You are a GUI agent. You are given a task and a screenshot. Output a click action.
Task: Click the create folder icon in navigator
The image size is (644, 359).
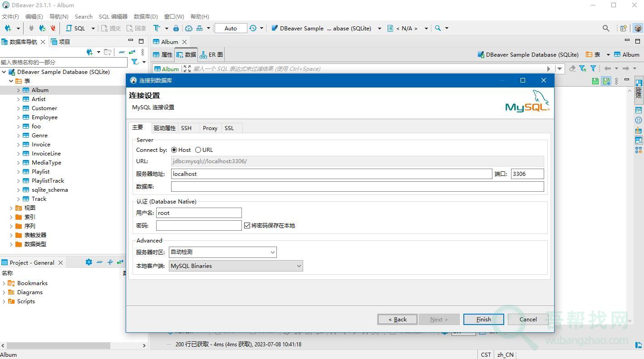(108, 52)
